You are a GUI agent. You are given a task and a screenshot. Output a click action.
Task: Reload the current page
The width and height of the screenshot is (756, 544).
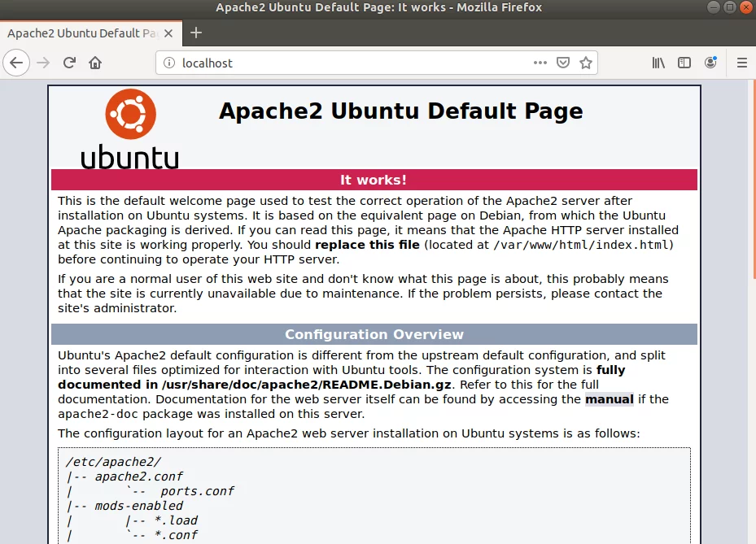pyautogui.click(x=69, y=63)
